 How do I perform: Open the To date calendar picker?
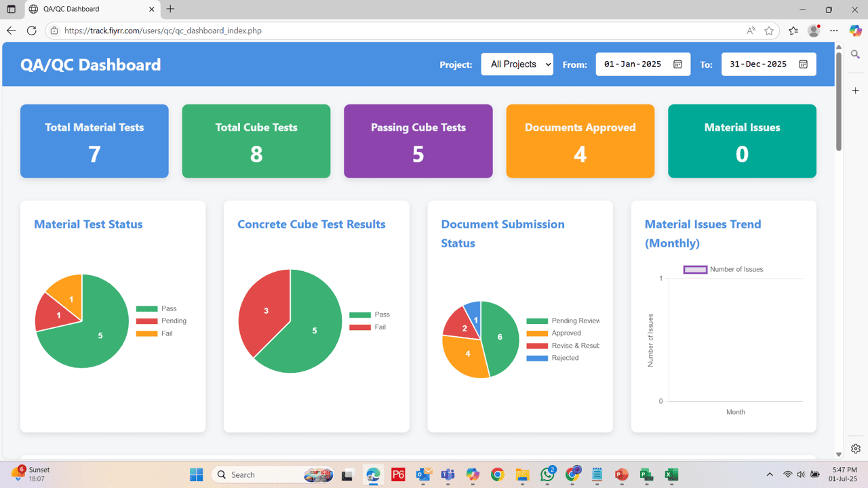point(803,64)
